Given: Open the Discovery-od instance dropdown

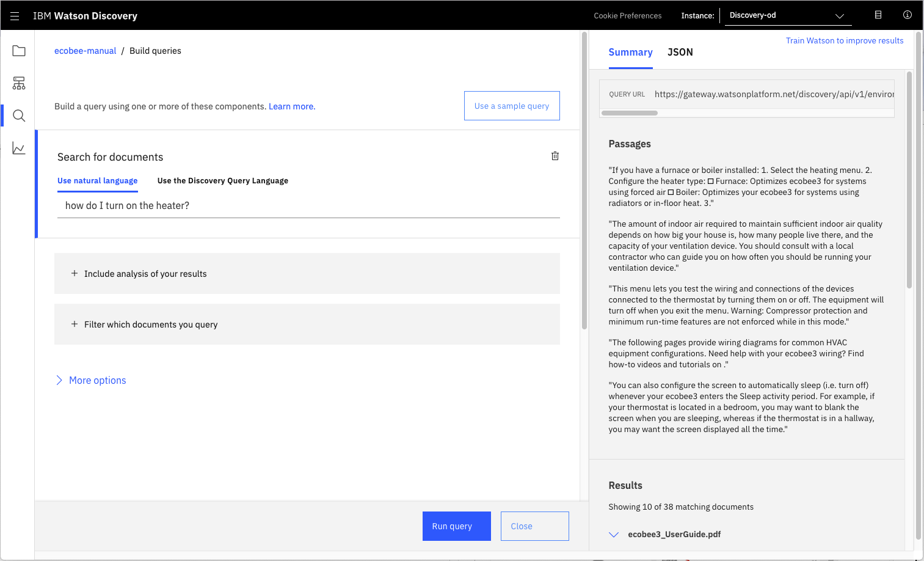Looking at the screenshot, I should coord(788,15).
